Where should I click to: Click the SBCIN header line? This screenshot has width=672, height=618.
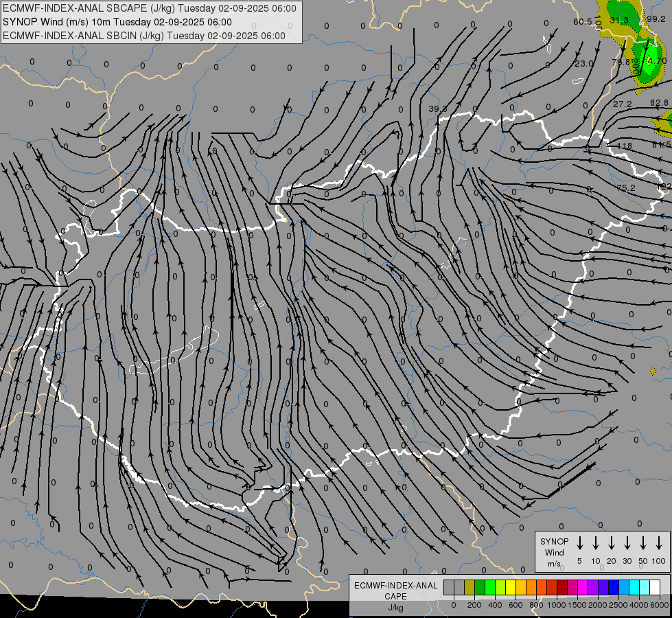(x=144, y=36)
